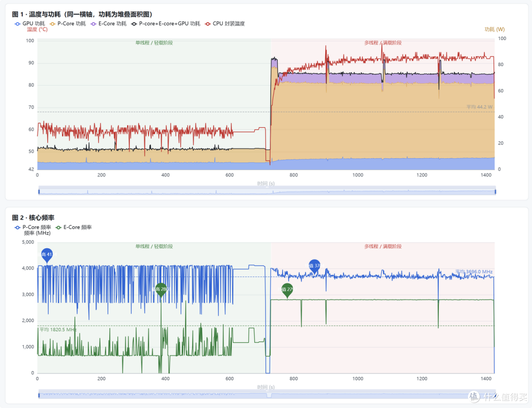Toggle the CPU 封装温度 legend series
This screenshot has height=408, width=532.
pyautogui.click(x=225, y=24)
